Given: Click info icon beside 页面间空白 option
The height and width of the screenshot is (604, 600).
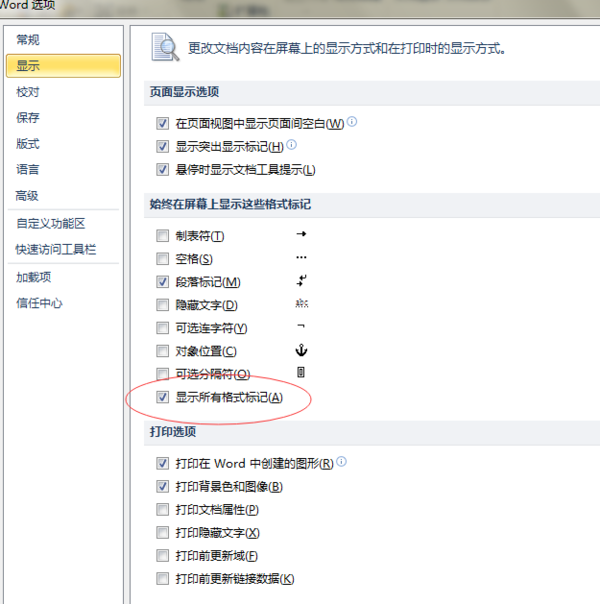Looking at the screenshot, I should tap(352, 122).
